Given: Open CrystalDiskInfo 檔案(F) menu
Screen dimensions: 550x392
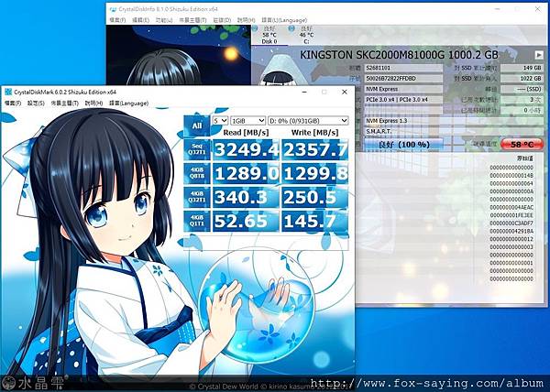Looking at the screenshot, I should pos(117,20).
